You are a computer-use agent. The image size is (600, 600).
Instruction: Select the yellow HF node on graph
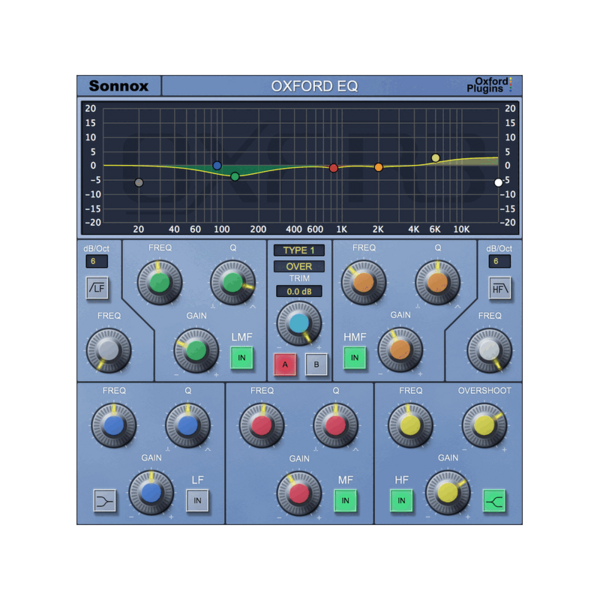pyautogui.click(x=435, y=158)
